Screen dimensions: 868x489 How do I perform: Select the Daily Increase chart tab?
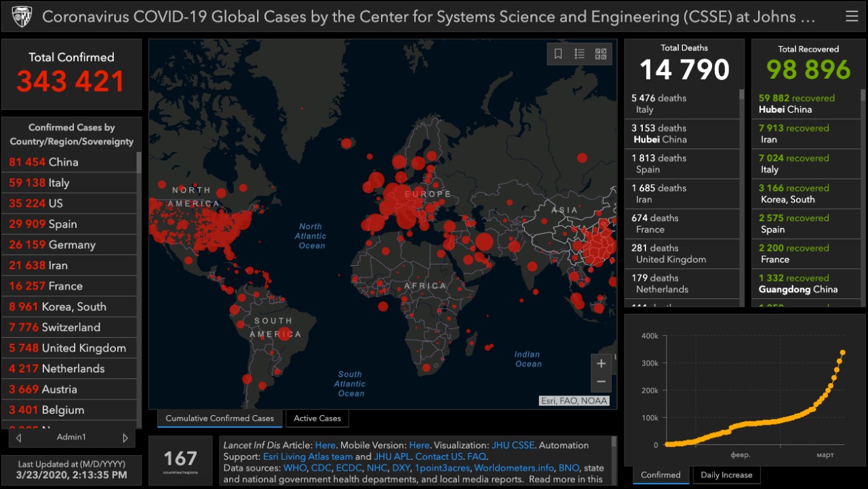tap(727, 475)
